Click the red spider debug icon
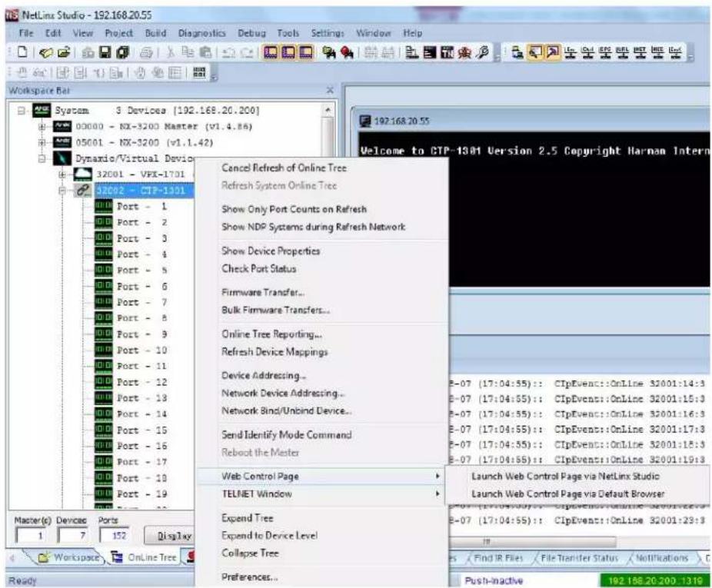The width and height of the screenshot is (712, 588). click(464, 53)
